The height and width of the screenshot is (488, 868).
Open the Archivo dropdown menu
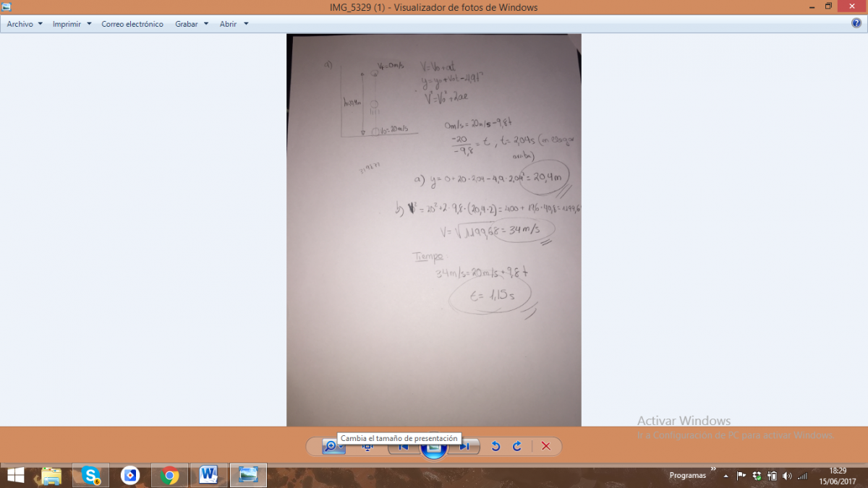(x=25, y=24)
